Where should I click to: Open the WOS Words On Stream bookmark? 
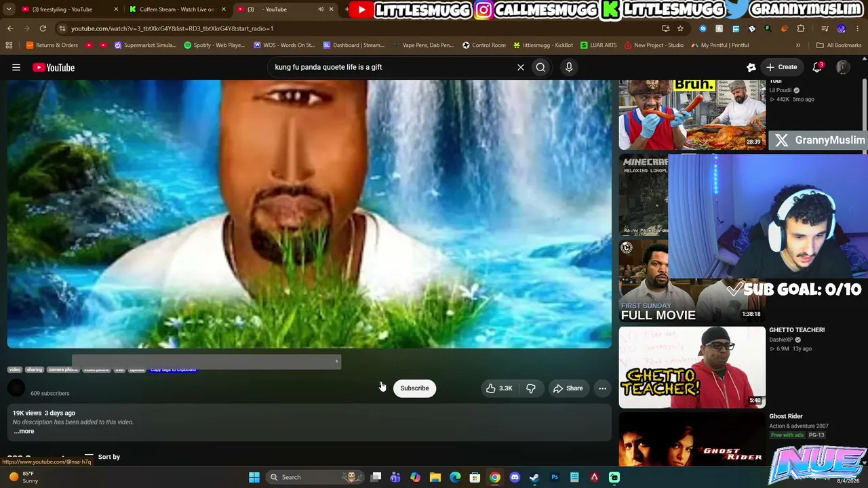coord(284,45)
